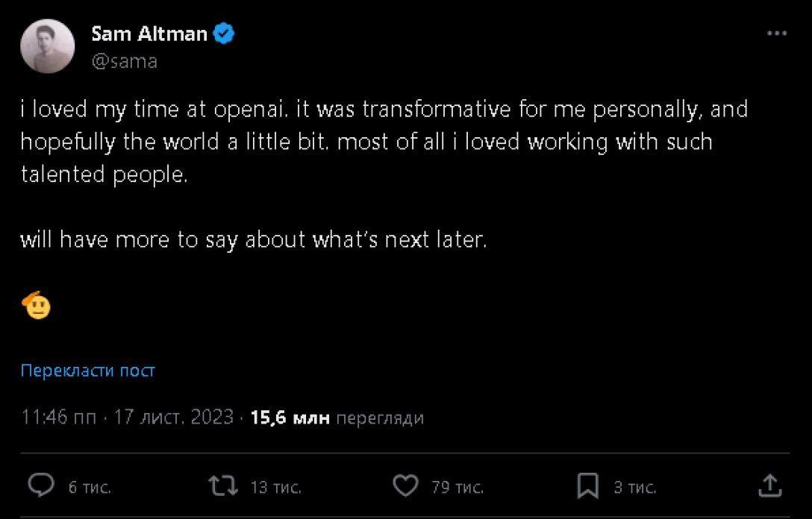
Task: Click the share upload arrow icon
Action: pos(769,486)
